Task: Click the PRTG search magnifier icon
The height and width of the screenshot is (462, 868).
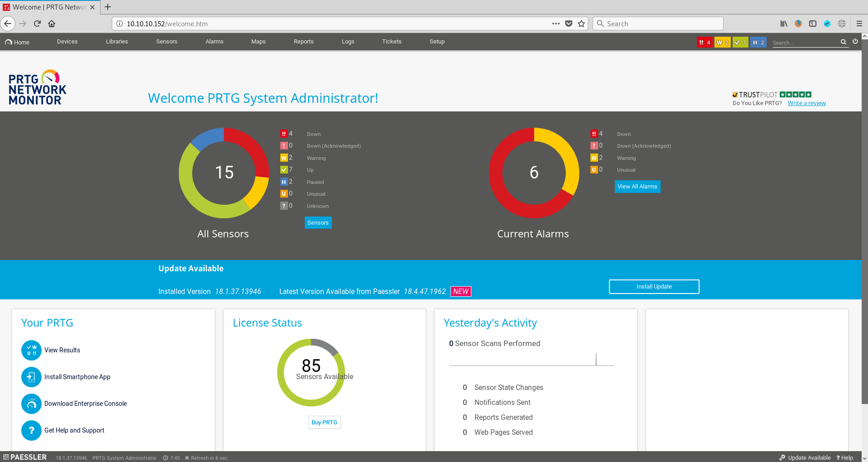Action: [x=844, y=42]
